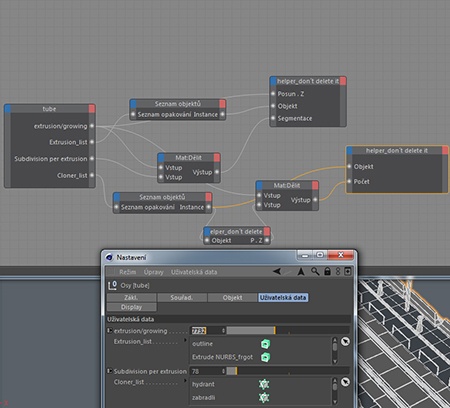Click the extrusion/growing slider bar

coord(288,330)
